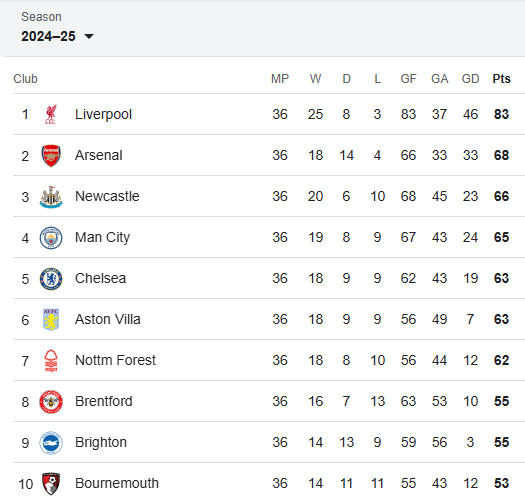
Task: Open the Liverpool team link
Action: point(103,114)
